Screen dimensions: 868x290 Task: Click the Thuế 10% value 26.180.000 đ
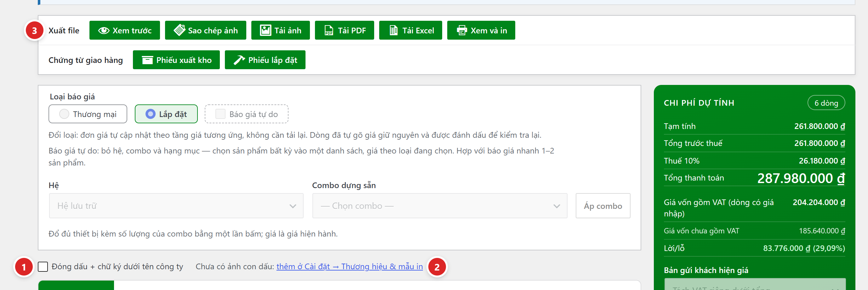click(822, 161)
